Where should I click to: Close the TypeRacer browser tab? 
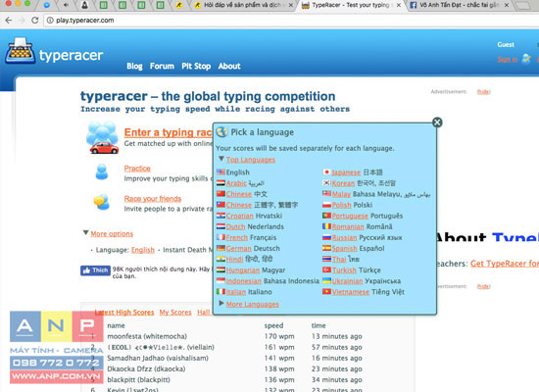(399, 5)
